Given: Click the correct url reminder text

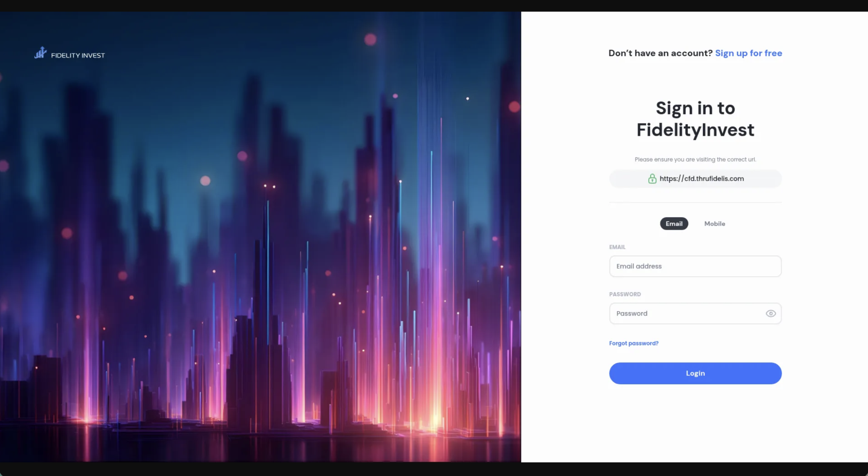Looking at the screenshot, I should click(695, 159).
